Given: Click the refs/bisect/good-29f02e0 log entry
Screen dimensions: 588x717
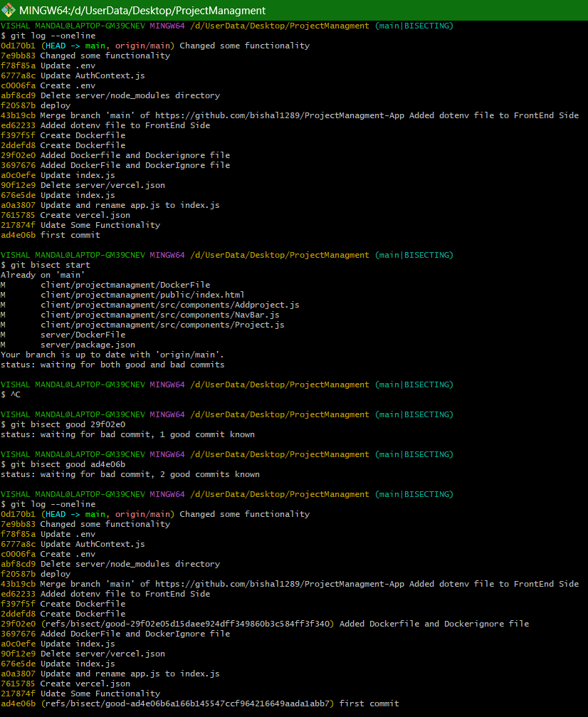Looking at the screenshot, I should coord(265,624).
